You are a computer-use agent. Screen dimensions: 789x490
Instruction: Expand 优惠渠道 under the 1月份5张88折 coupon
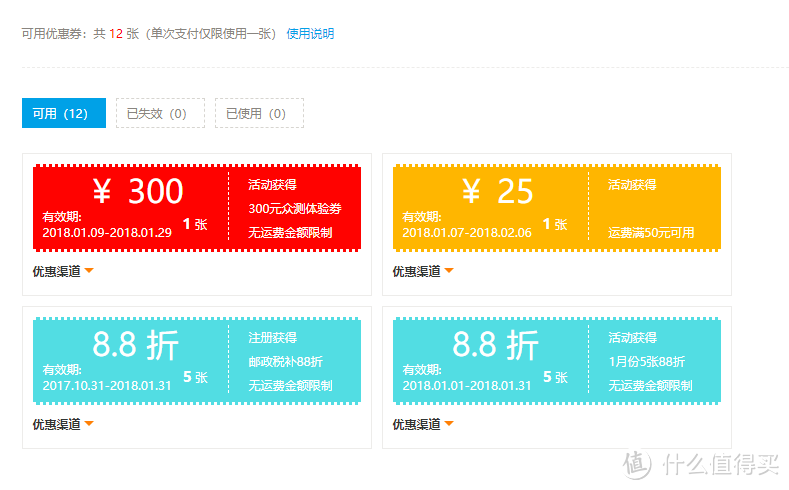[423, 424]
